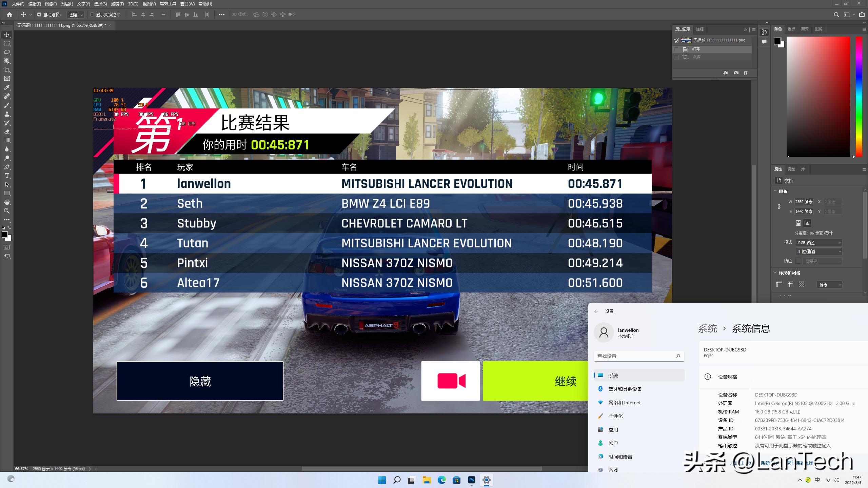Screen dimensions: 868x488
Task: Select the Lasso tool
Action: pyautogui.click(x=7, y=52)
